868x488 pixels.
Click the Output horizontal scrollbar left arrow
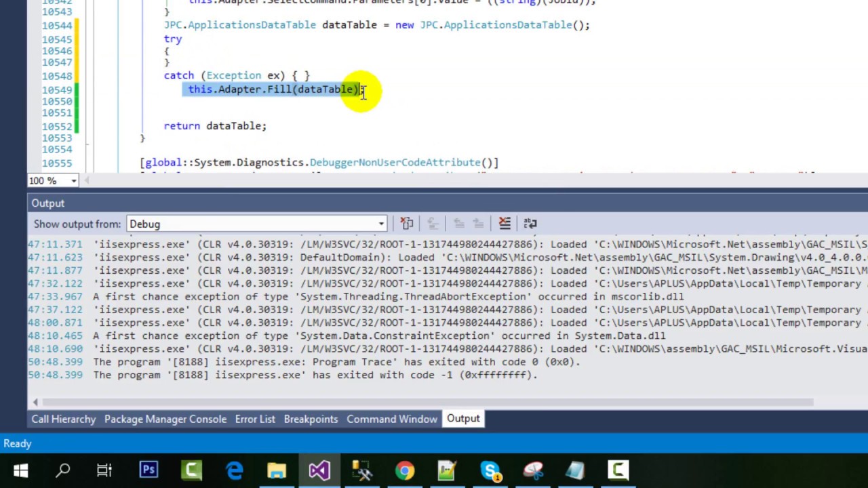click(x=35, y=402)
